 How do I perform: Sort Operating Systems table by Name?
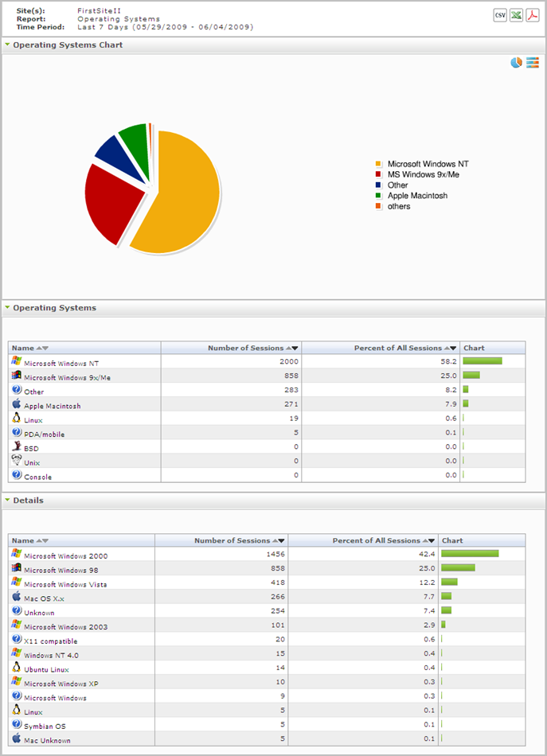coord(42,348)
